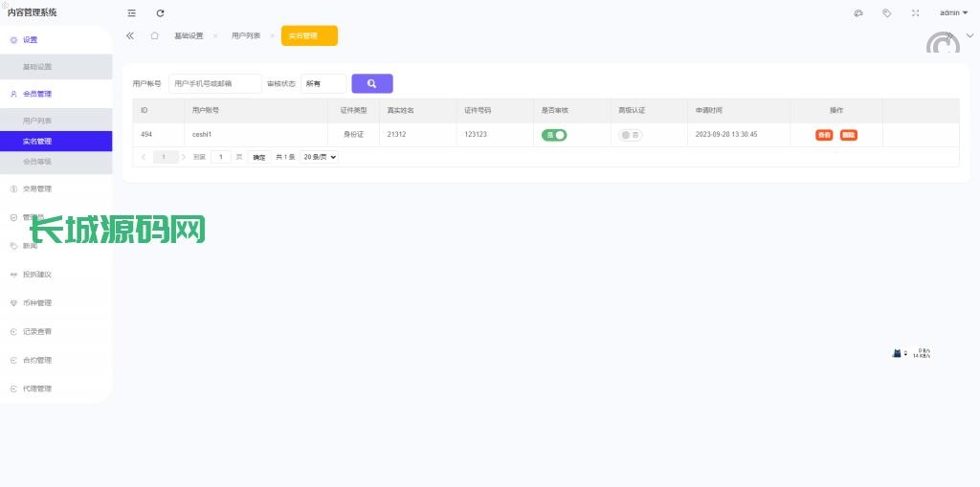980x487 pixels.
Task: Toggle the 高级认证 switch for ceshi1
Action: (630, 135)
